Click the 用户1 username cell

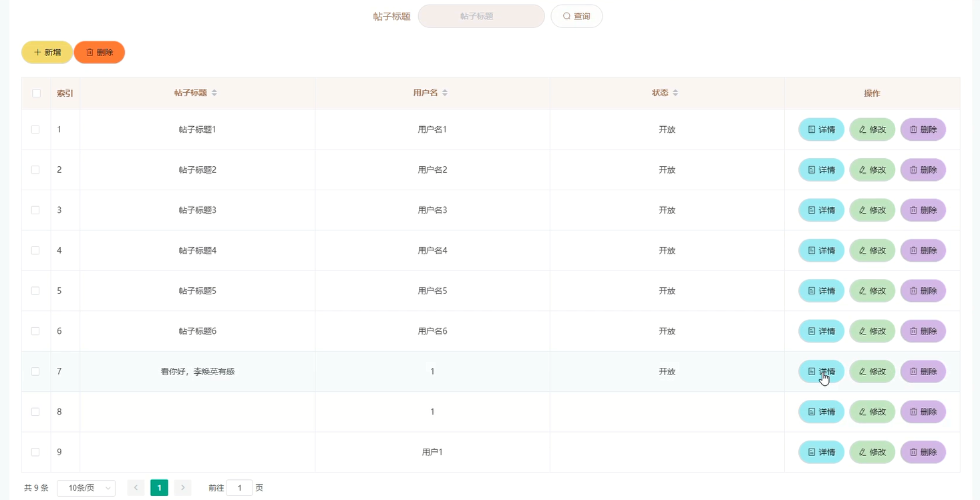click(x=432, y=452)
